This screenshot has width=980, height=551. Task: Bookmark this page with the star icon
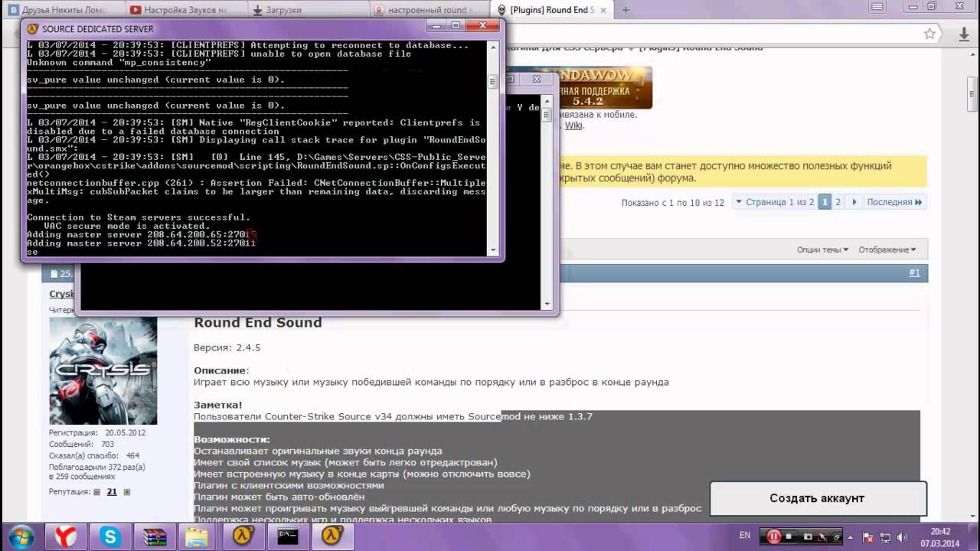click(929, 34)
